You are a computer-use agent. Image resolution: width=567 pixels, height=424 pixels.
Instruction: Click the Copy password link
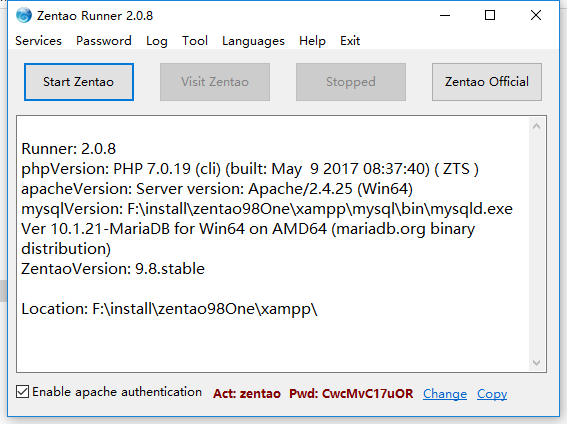point(492,394)
